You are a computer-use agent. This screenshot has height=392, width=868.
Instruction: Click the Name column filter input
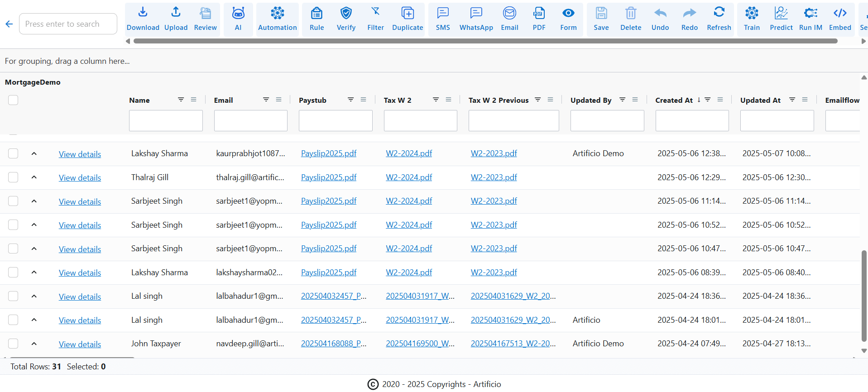[x=166, y=121]
